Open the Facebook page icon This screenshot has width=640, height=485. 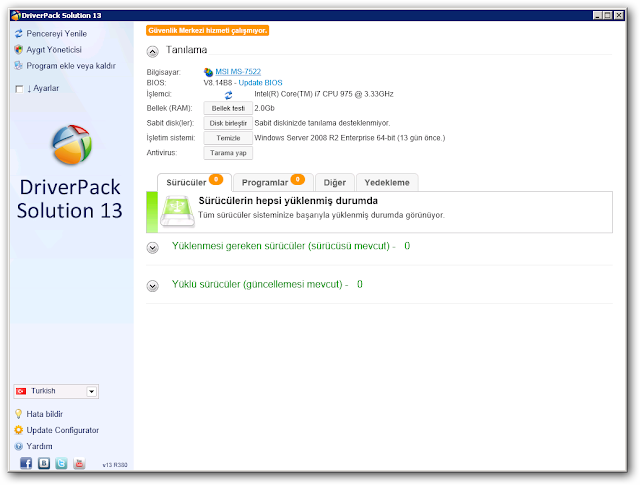(x=26, y=463)
